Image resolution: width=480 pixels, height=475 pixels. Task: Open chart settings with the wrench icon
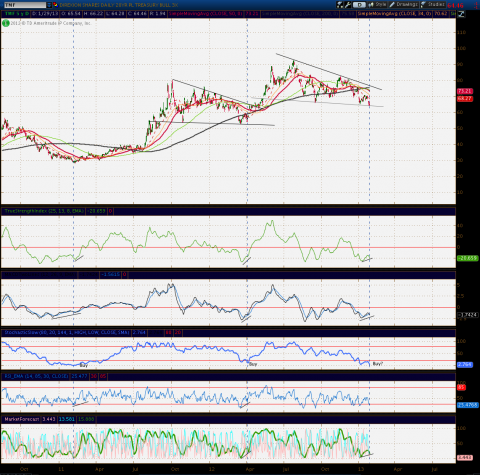click(348, 5)
